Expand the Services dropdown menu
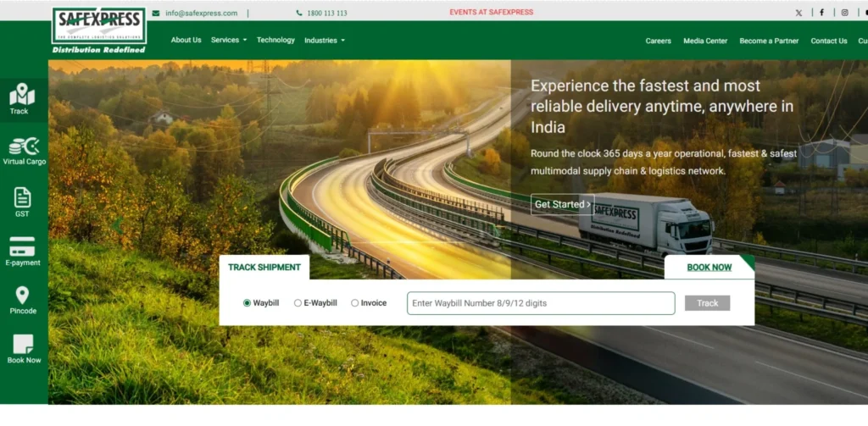 point(229,40)
